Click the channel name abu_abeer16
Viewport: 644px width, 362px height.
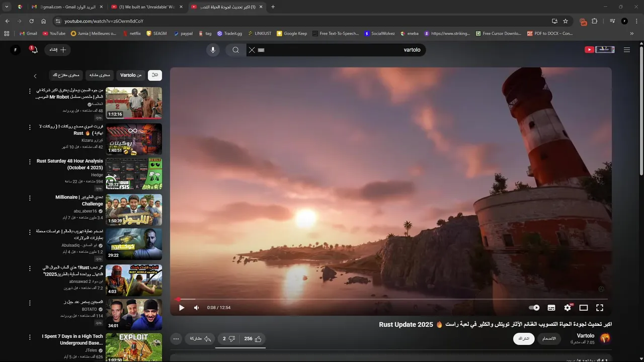(x=85, y=211)
